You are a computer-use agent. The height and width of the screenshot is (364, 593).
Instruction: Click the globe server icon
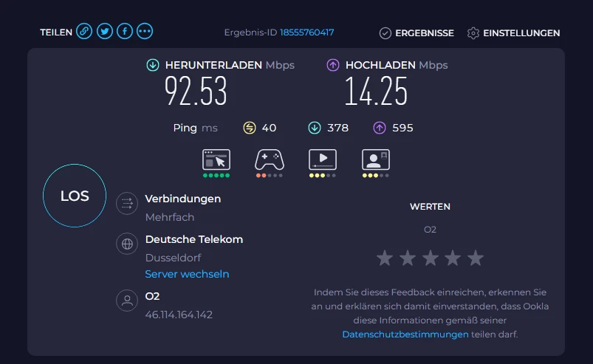pyautogui.click(x=127, y=244)
